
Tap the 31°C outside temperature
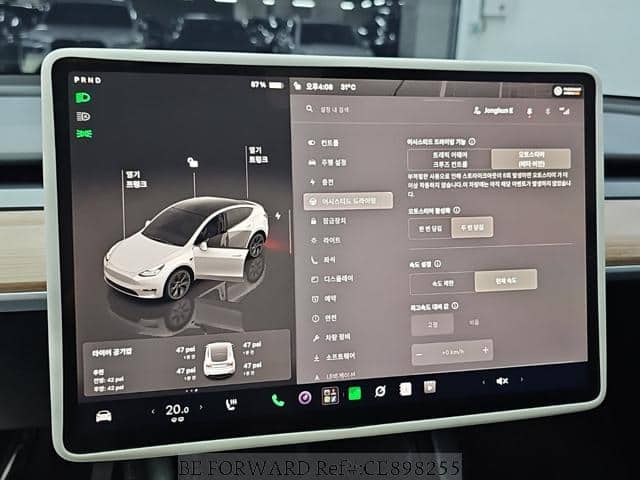pyautogui.click(x=348, y=87)
